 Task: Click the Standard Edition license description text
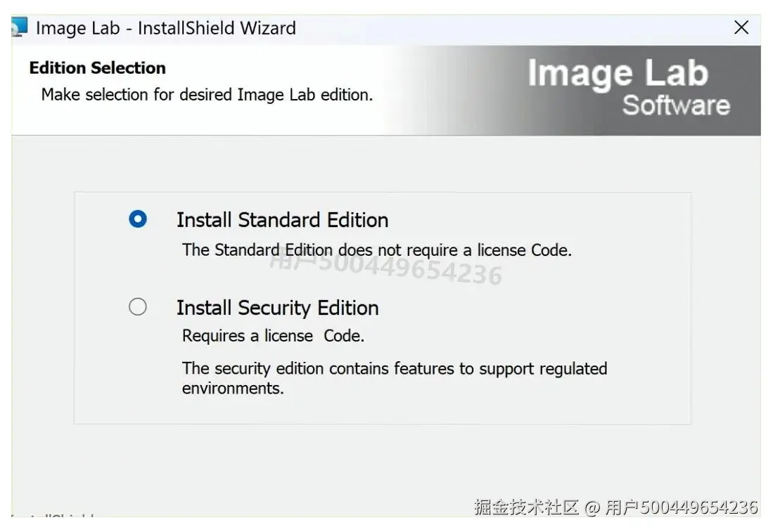(x=376, y=249)
